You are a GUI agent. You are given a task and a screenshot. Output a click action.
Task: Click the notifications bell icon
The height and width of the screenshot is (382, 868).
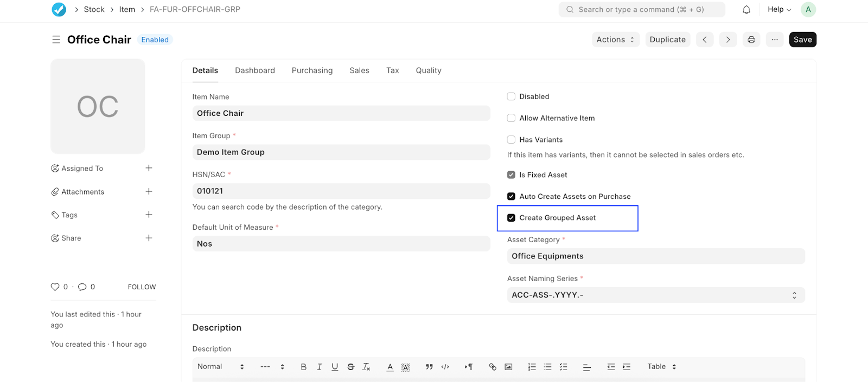[x=746, y=10]
